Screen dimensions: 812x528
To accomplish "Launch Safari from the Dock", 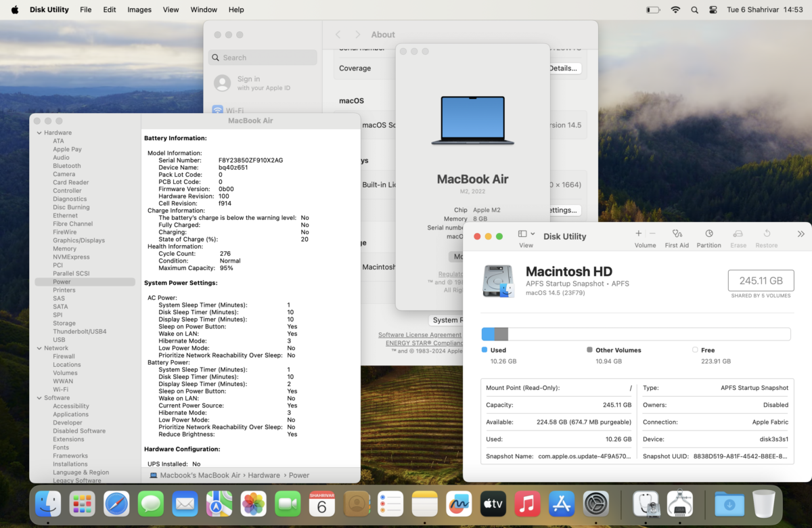I will tap(116, 504).
